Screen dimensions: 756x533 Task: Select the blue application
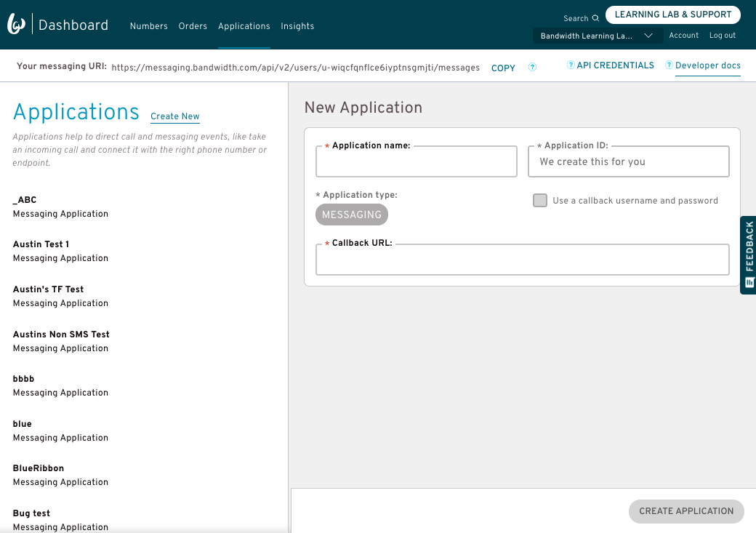pos(60,430)
